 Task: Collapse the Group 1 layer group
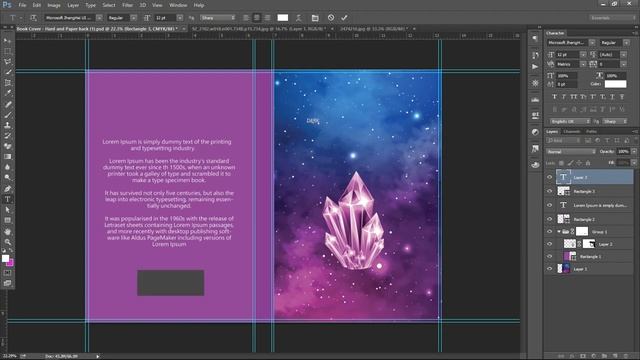[559, 231]
